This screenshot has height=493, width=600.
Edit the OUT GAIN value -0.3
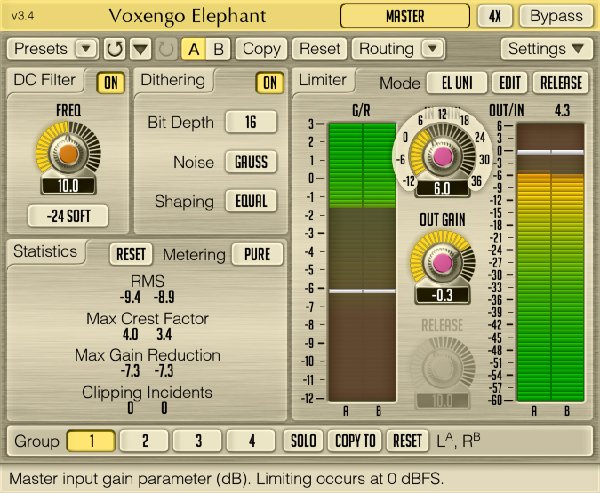click(x=442, y=295)
